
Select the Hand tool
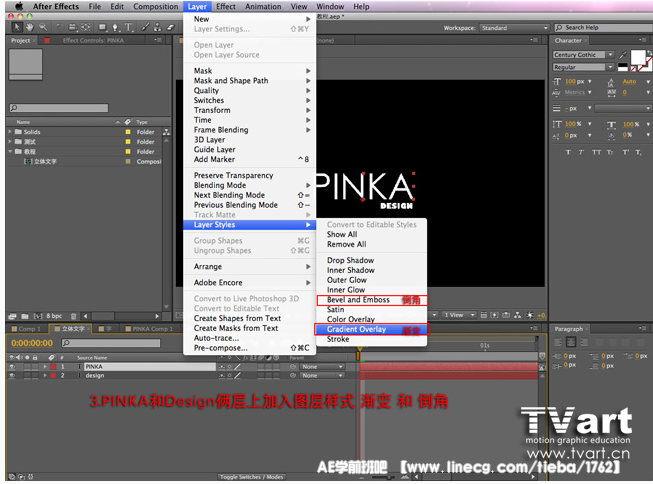tap(30, 27)
